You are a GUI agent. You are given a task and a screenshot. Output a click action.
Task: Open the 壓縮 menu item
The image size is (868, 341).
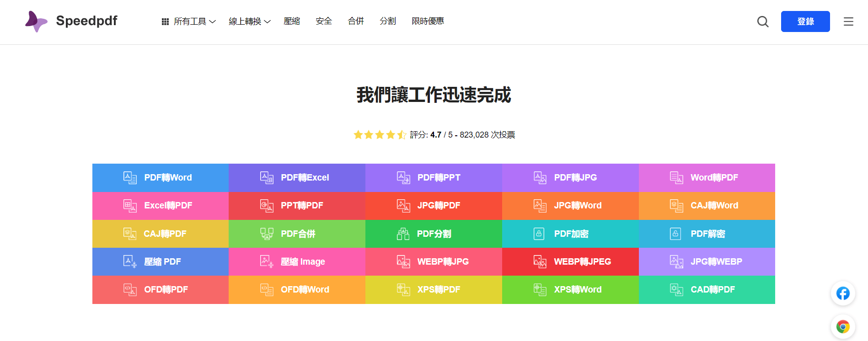click(292, 21)
